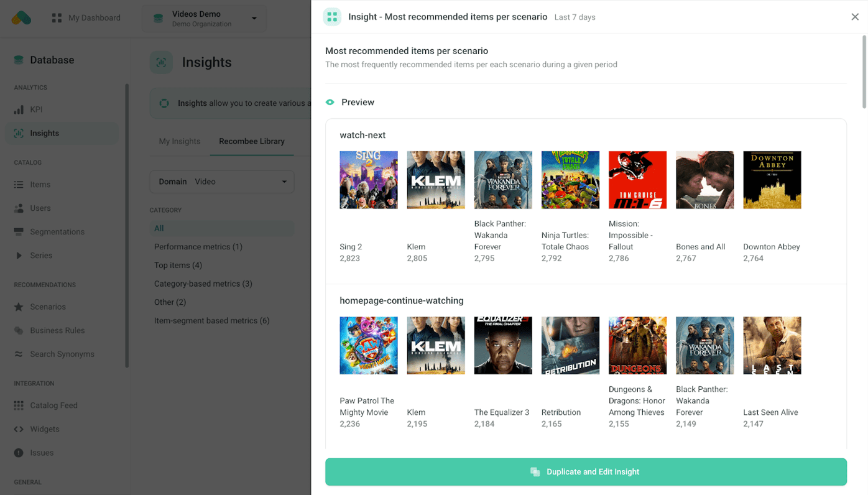
Task: Open the Segmentations icon
Action: (19, 232)
